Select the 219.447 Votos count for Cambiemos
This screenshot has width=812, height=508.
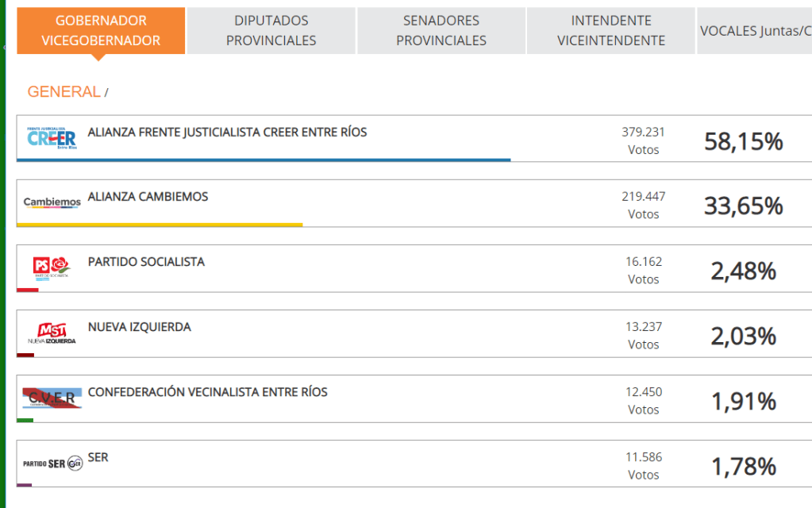pos(642,204)
